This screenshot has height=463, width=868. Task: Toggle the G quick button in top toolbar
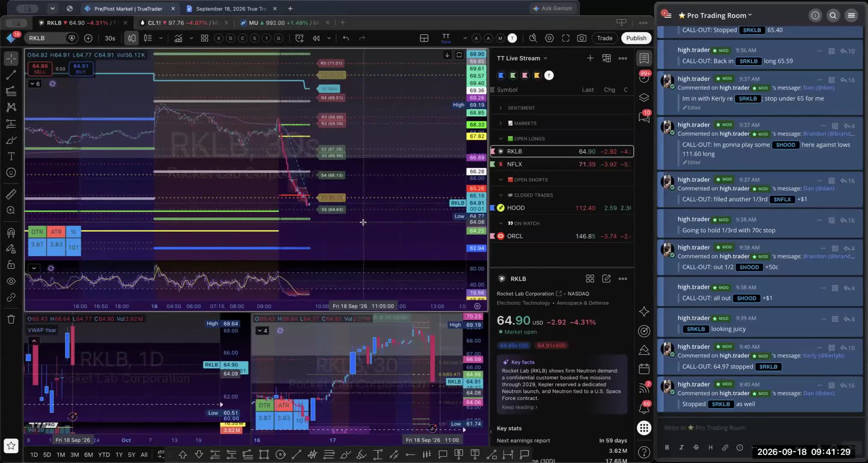coord(278,38)
